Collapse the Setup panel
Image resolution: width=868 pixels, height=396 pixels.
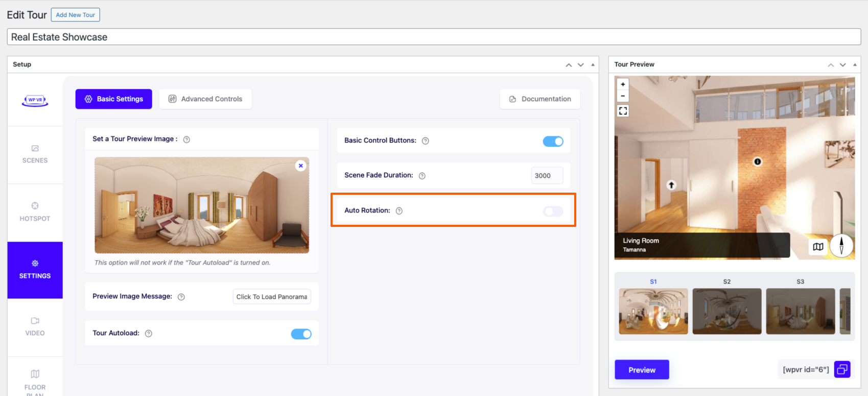[593, 65]
